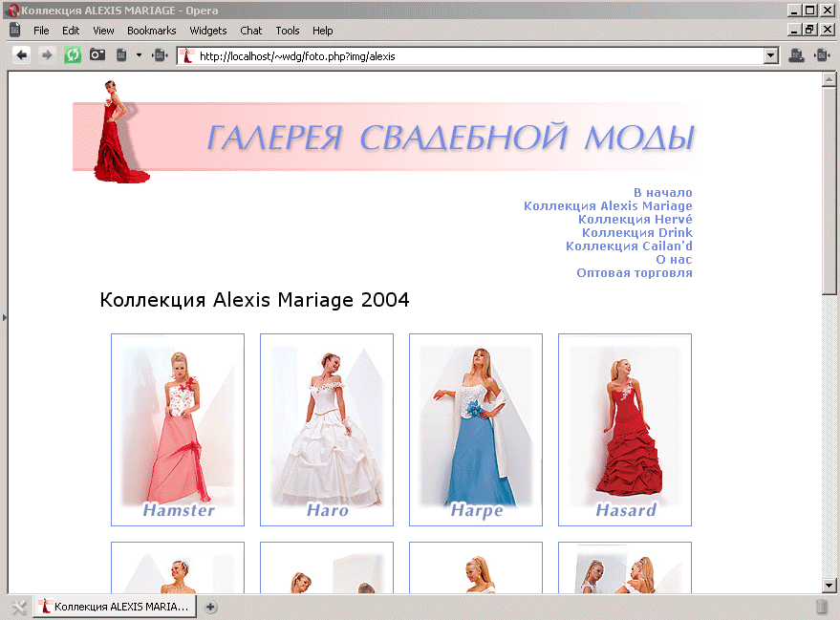840x620 pixels.
Task: Follow the 'Оптовая торговля' link
Action: click(x=635, y=272)
